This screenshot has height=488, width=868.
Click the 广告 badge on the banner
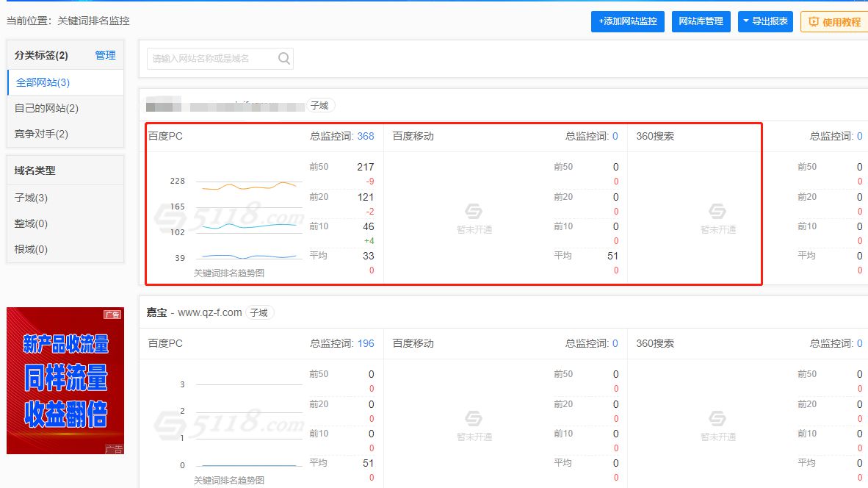(x=112, y=315)
